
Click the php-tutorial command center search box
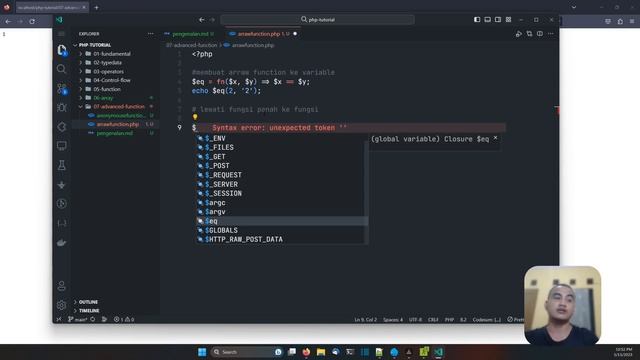[x=318, y=20]
